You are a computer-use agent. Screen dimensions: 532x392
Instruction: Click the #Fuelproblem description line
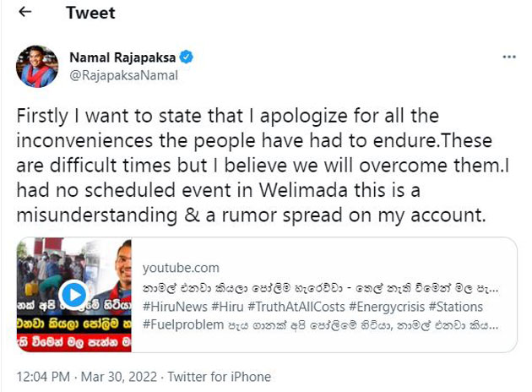pyautogui.click(x=320, y=325)
